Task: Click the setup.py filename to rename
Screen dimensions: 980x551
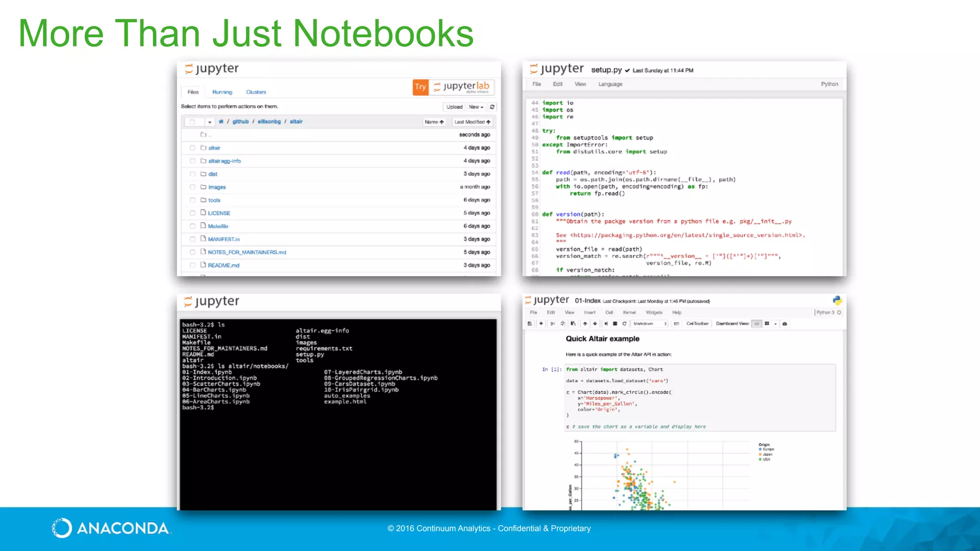Action: click(606, 70)
